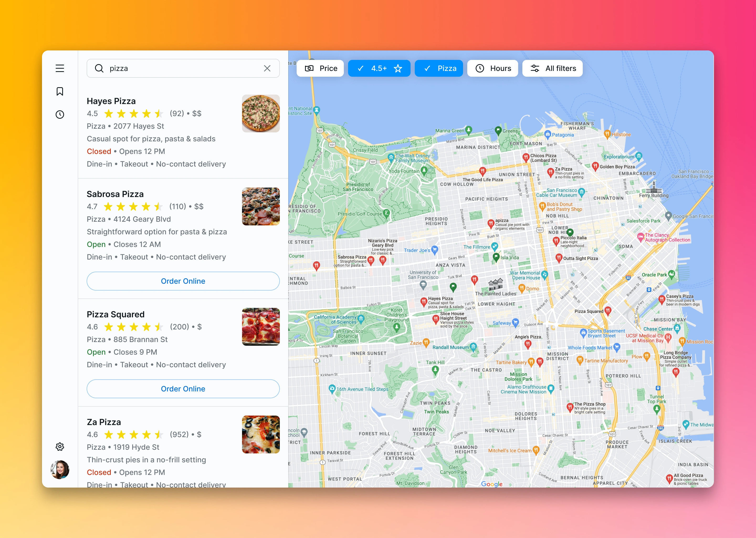Expand the All filters panel
Image resolution: width=756 pixels, height=538 pixels.
553,68
